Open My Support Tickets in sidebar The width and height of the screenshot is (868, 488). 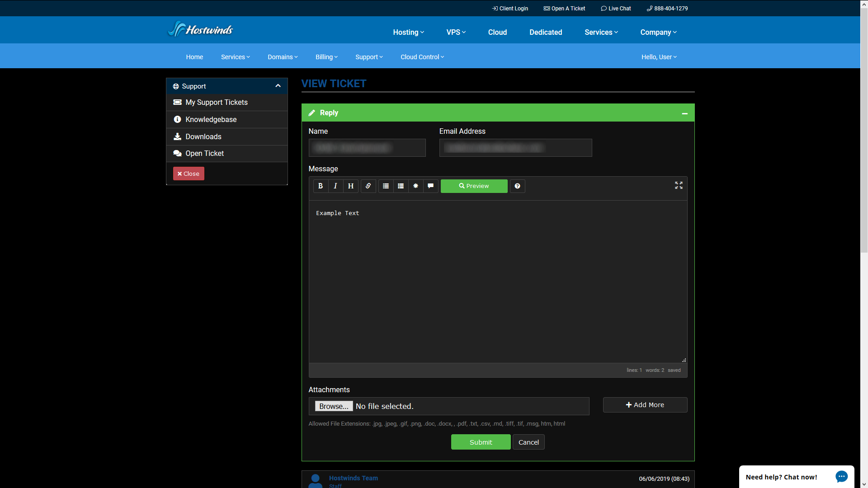[x=227, y=103]
